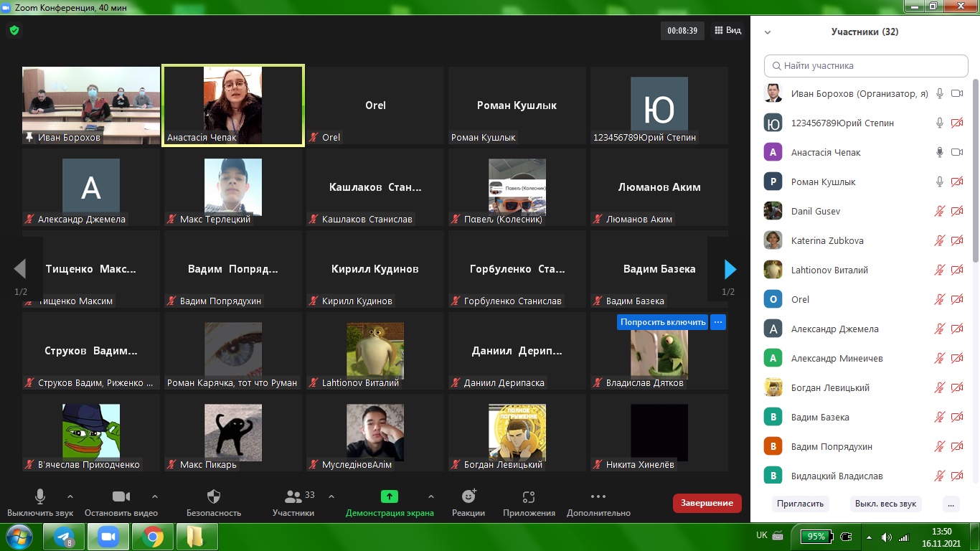This screenshot has width=980, height=551.
Task: Click the green screen share icon
Action: (x=390, y=496)
